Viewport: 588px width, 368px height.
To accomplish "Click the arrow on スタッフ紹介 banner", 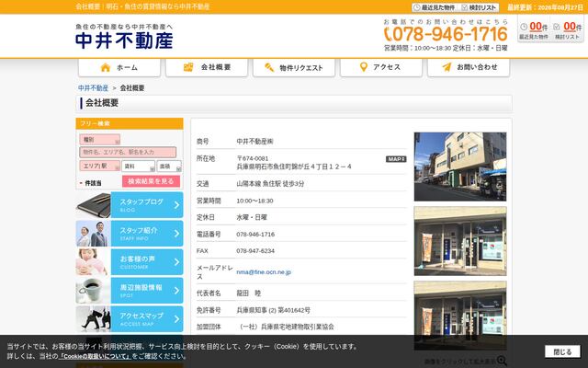I will pos(176,234).
